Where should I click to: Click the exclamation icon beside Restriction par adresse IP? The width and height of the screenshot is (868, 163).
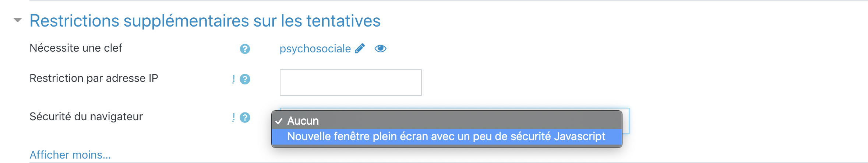click(233, 79)
